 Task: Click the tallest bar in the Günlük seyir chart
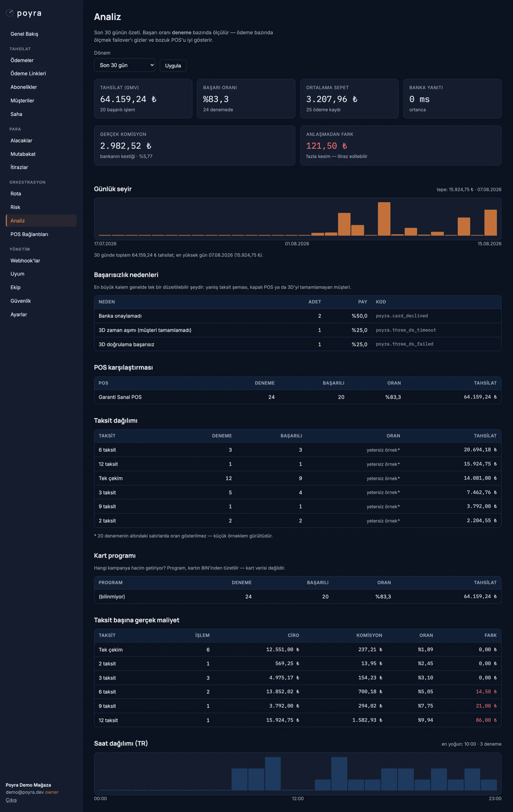click(384, 219)
